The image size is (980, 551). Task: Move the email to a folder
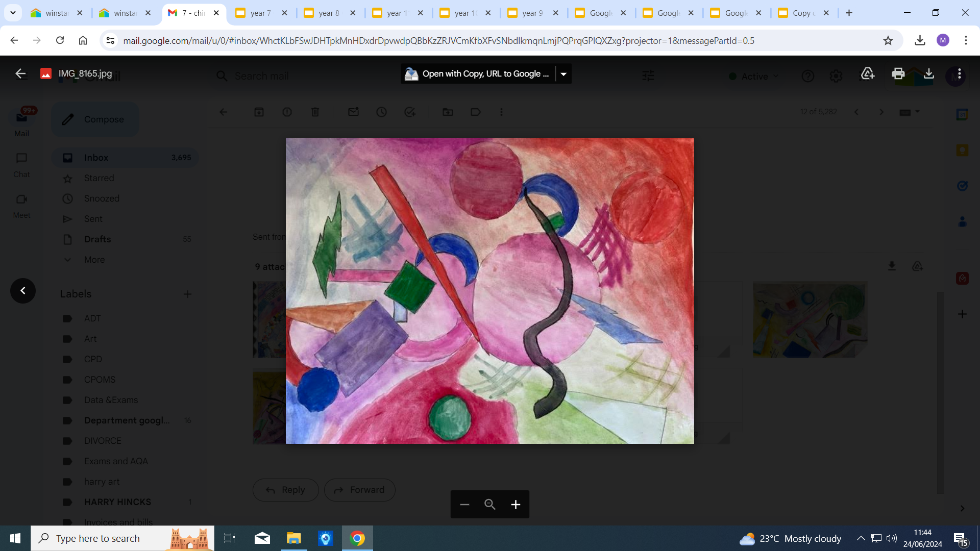click(448, 112)
